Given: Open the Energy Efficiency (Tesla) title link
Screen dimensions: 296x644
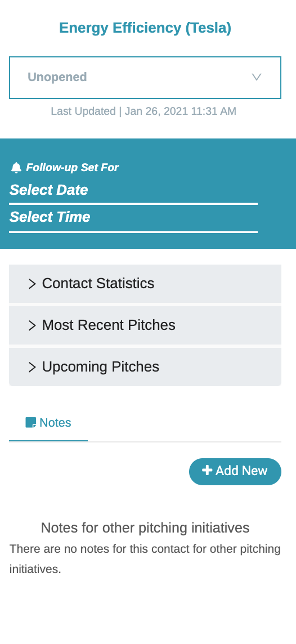Looking at the screenshot, I should (x=145, y=28).
